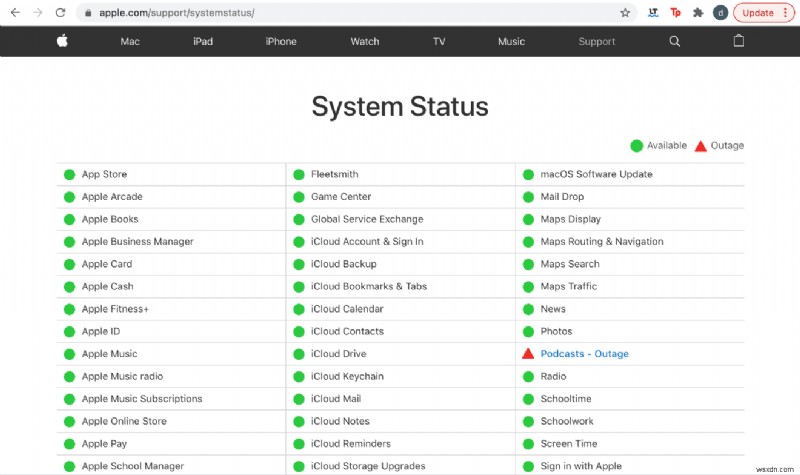Select the Maps Display row text

571,219
